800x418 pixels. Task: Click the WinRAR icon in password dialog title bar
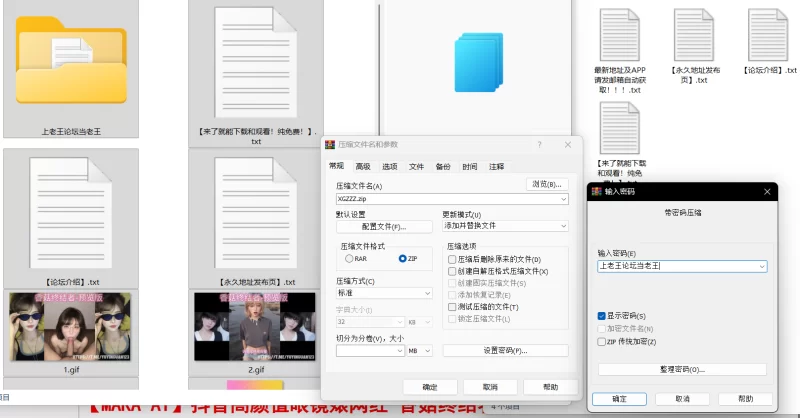pyautogui.click(x=597, y=191)
